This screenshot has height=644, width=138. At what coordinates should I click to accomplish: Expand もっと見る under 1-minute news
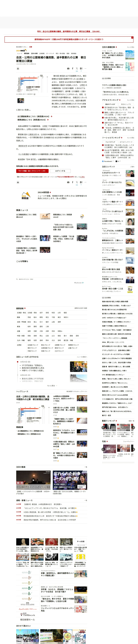52,386
